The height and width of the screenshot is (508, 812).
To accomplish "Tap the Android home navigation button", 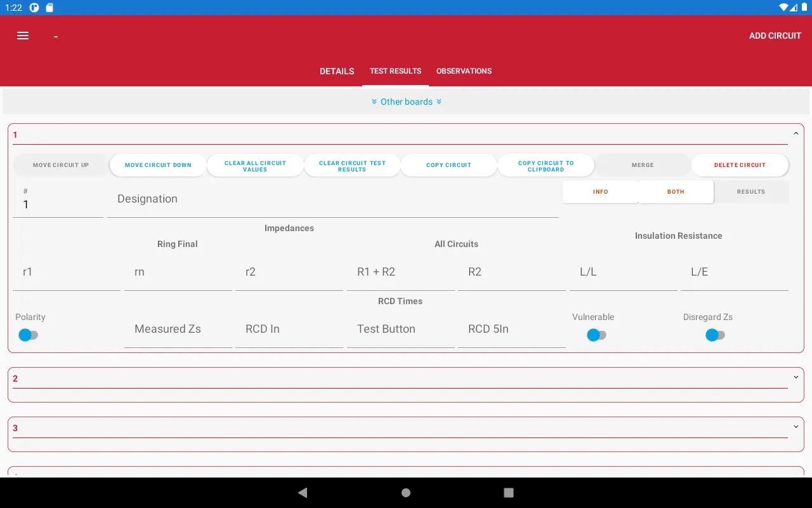I will (x=405, y=492).
